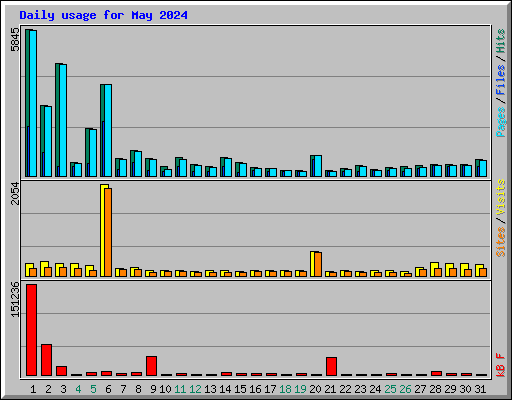The height and width of the screenshot is (400, 512).
Task: Click green day 25 label
Action: tap(390, 389)
